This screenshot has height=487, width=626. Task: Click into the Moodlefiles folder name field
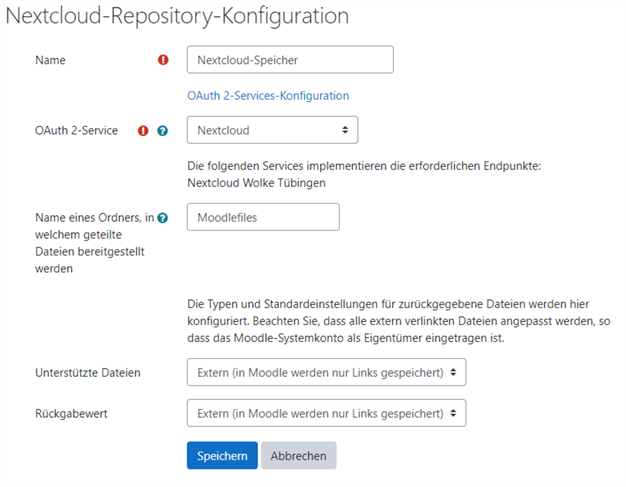point(263,217)
